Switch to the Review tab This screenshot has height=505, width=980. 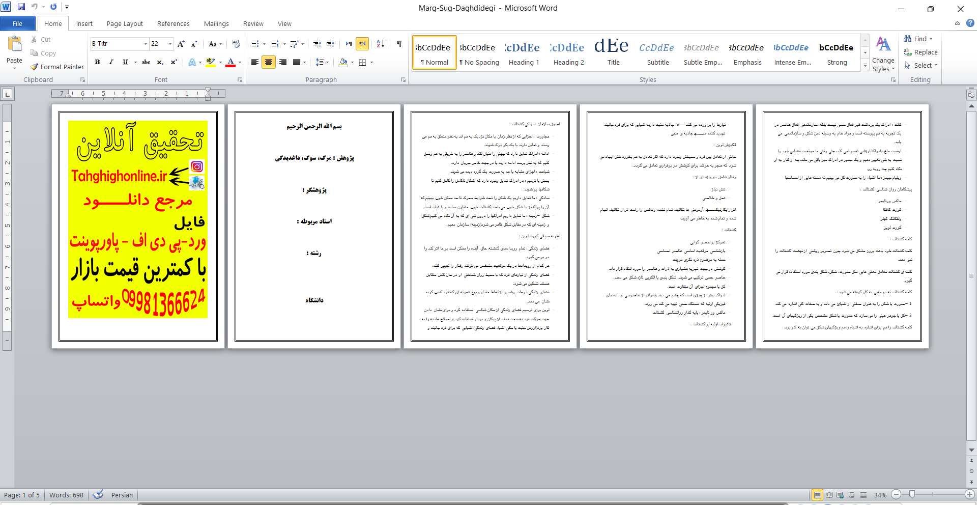(x=253, y=23)
